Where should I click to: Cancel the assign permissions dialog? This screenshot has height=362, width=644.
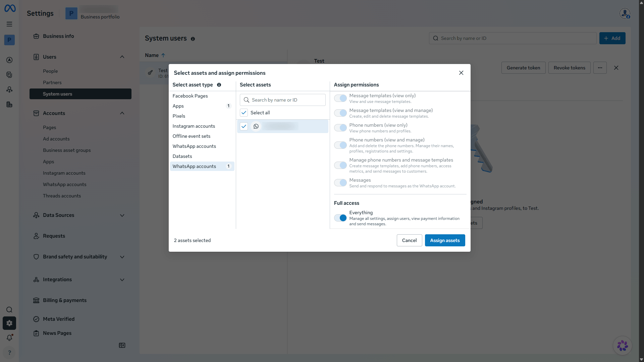(409, 240)
